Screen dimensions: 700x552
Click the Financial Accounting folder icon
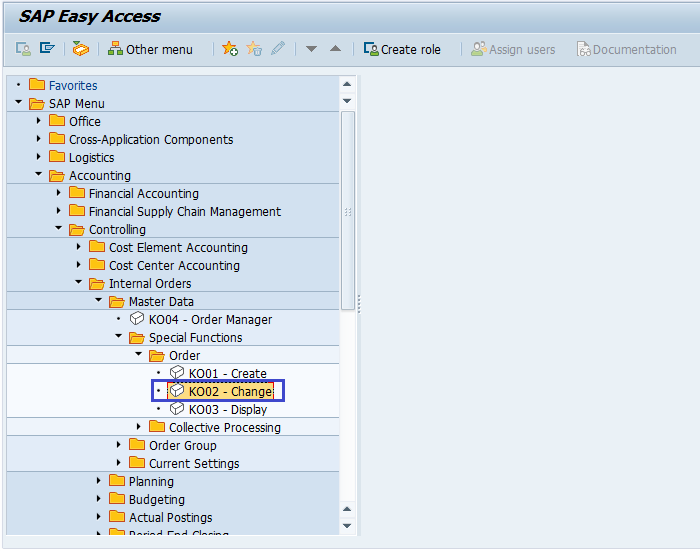click(x=77, y=192)
